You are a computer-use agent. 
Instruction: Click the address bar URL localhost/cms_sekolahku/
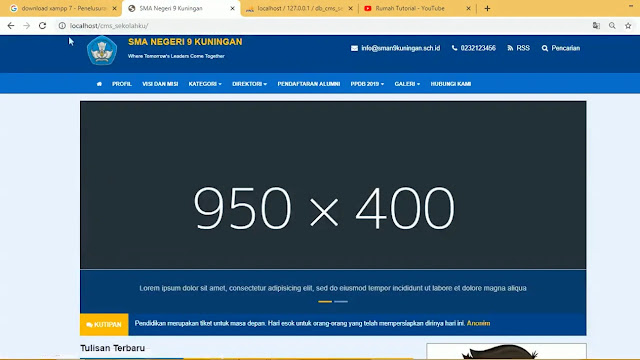click(109, 26)
